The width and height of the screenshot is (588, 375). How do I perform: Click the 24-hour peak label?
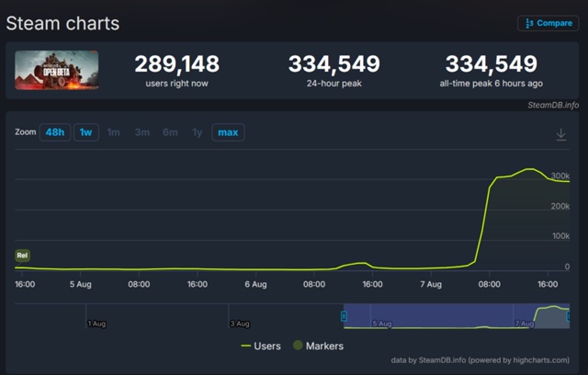point(334,84)
